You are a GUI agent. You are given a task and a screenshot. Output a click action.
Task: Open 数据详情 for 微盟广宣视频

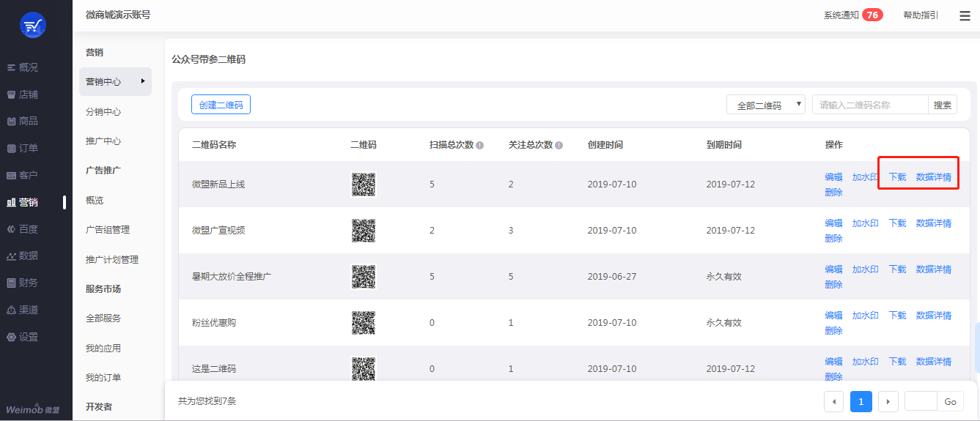[934, 223]
